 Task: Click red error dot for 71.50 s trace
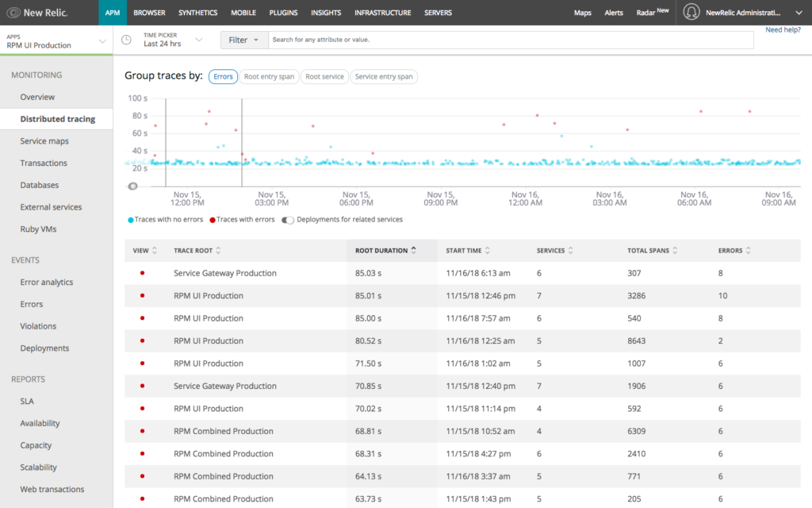(x=142, y=363)
